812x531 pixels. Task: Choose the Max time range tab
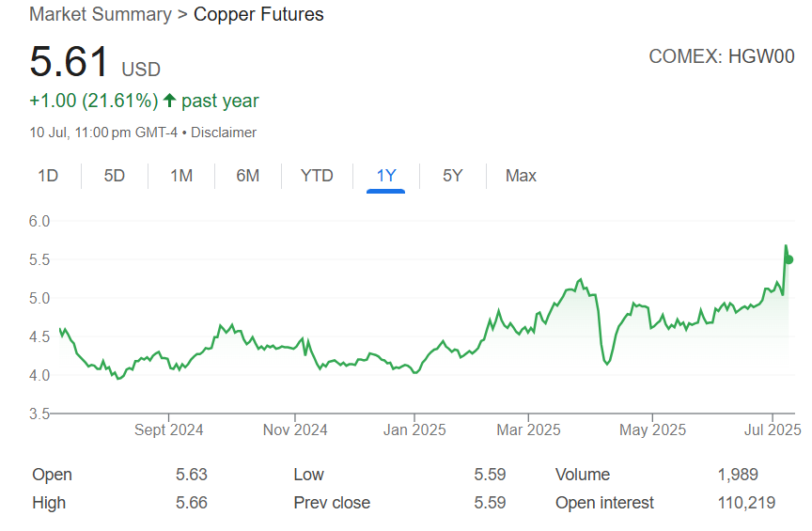pyautogui.click(x=521, y=176)
